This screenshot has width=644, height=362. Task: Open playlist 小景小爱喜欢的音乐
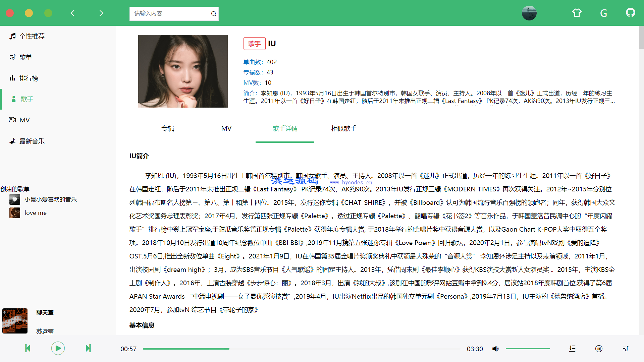pyautogui.click(x=51, y=200)
